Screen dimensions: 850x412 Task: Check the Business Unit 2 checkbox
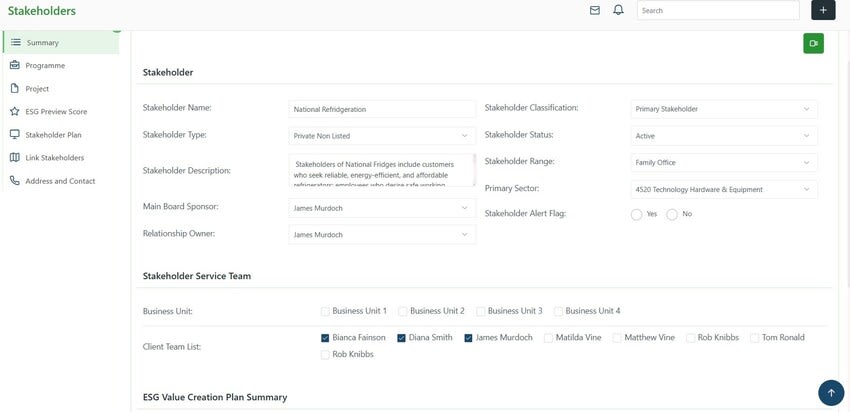tap(403, 311)
